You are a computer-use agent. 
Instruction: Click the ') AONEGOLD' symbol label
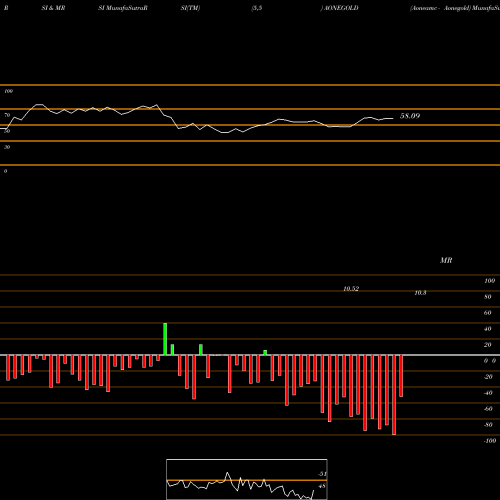pos(339,8)
